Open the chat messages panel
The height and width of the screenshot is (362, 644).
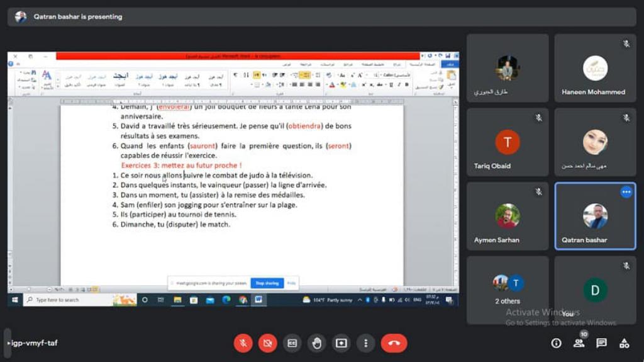[x=601, y=343]
